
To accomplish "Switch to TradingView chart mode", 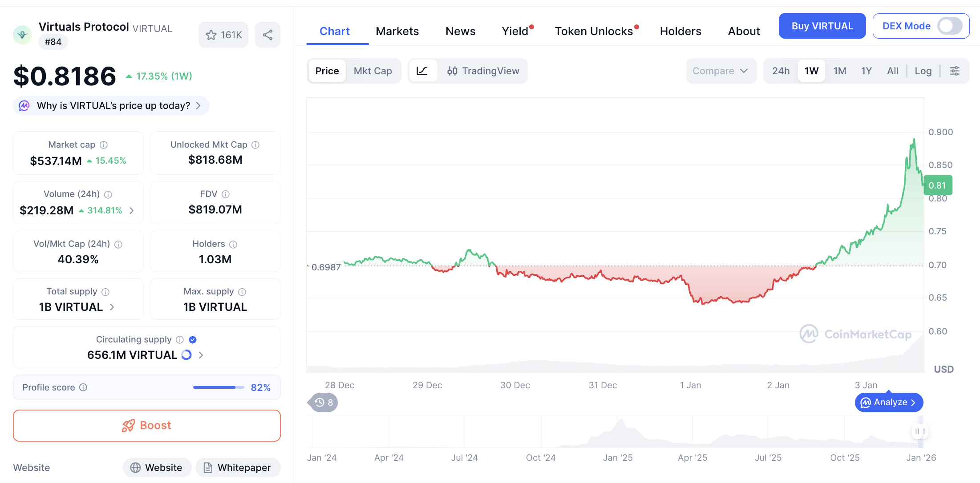I will pyautogui.click(x=483, y=71).
